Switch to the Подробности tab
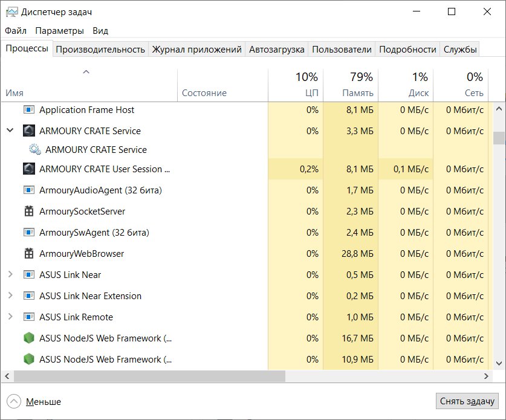The height and width of the screenshot is (420, 506). point(407,50)
